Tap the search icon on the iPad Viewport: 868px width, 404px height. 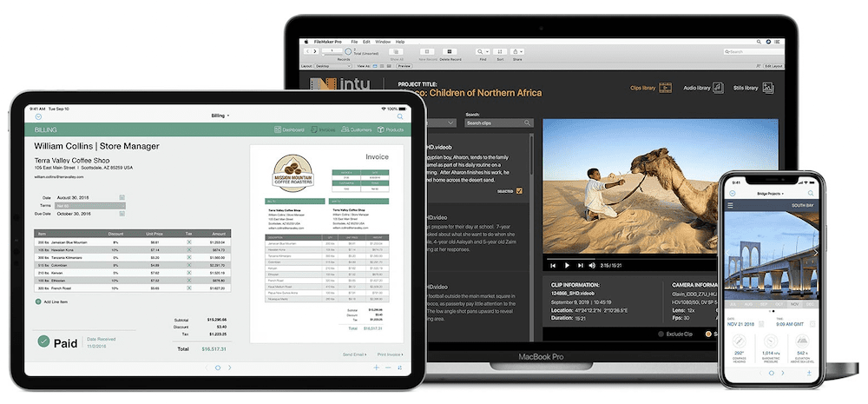click(x=400, y=116)
